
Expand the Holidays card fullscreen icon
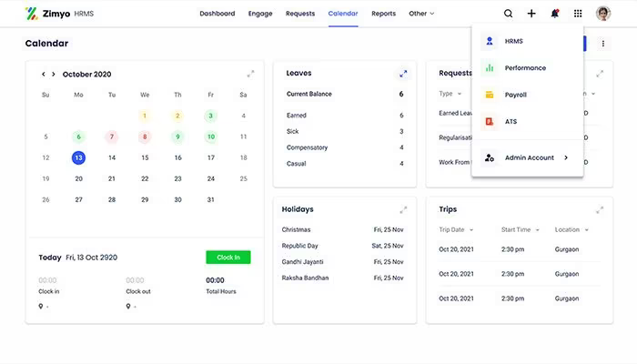[403, 209]
